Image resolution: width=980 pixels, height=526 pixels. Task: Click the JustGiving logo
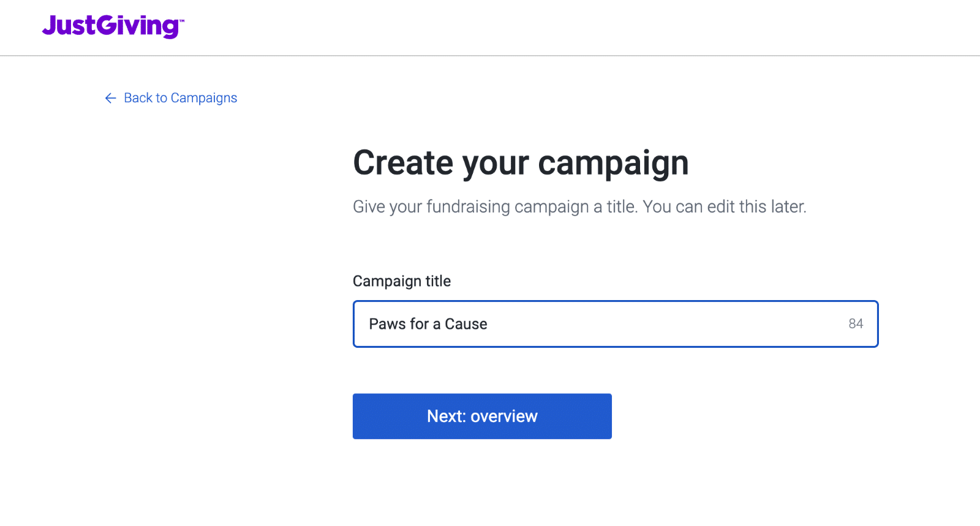pyautogui.click(x=113, y=26)
